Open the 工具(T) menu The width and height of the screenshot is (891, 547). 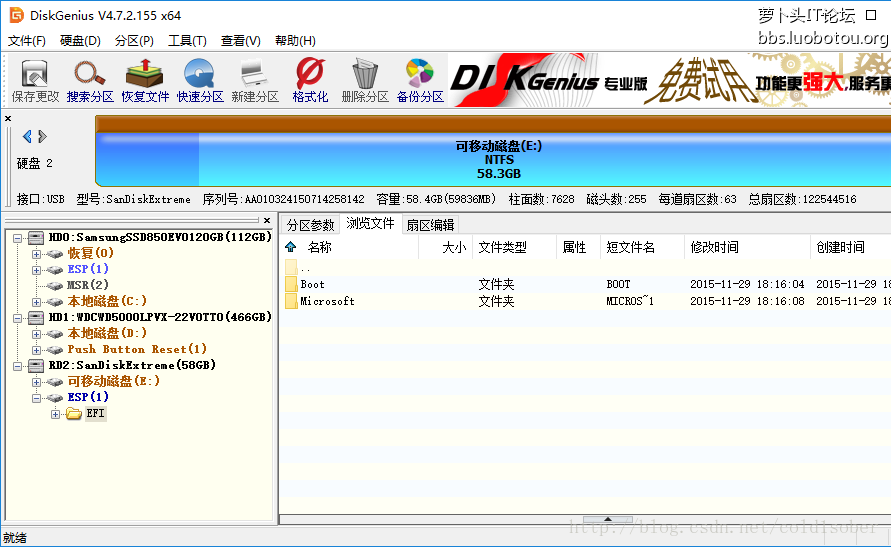tap(188, 41)
